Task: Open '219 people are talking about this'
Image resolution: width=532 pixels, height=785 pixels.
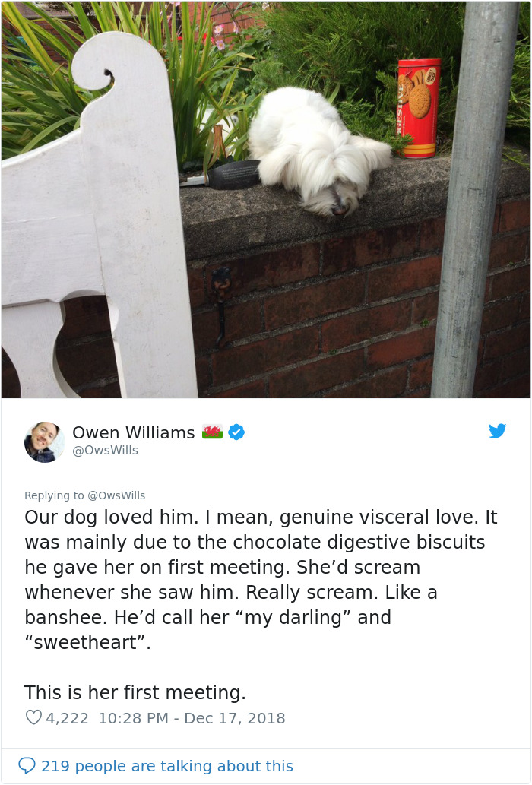Action: coord(167,766)
